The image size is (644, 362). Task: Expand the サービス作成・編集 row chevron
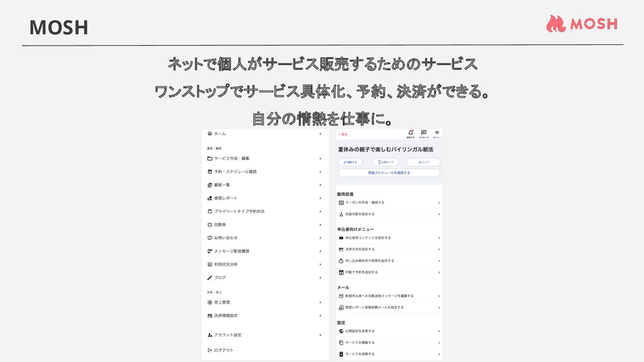320,159
